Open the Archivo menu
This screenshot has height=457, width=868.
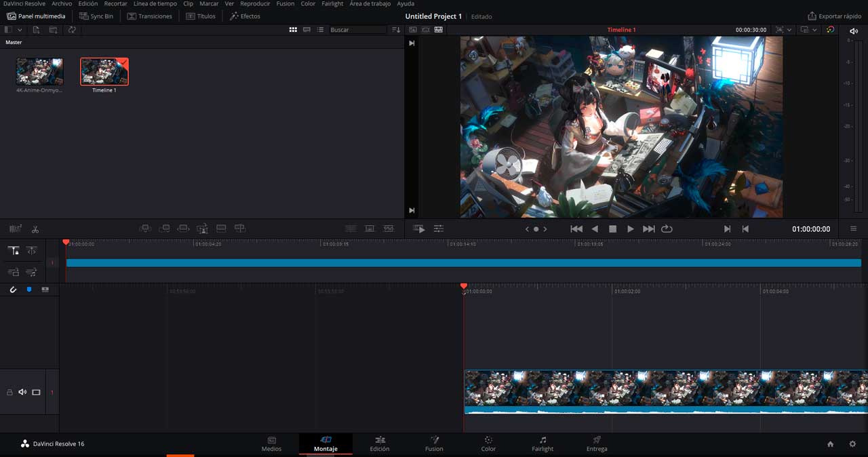[62, 4]
